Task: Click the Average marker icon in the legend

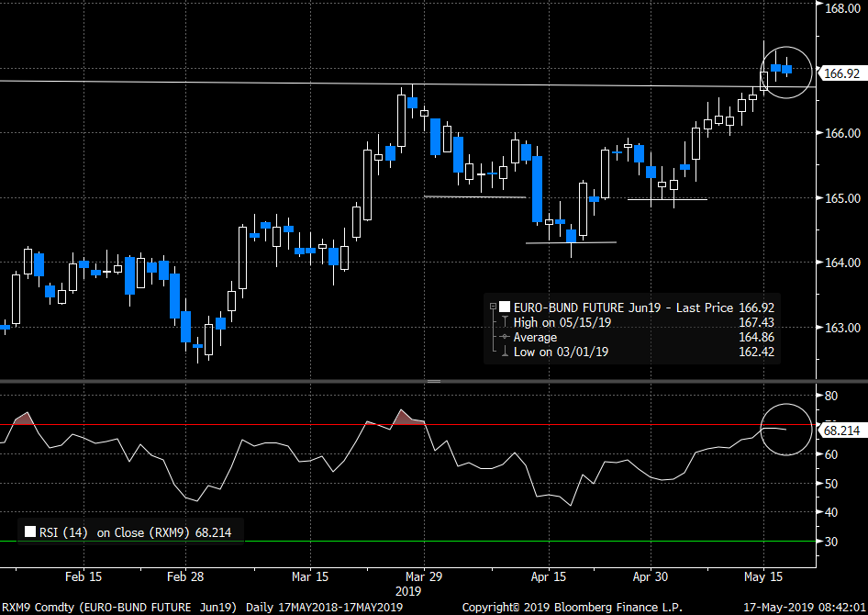Action: pos(505,337)
